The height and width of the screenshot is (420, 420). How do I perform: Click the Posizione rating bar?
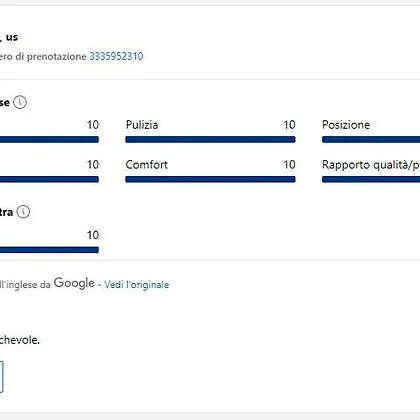(x=371, y=139)
